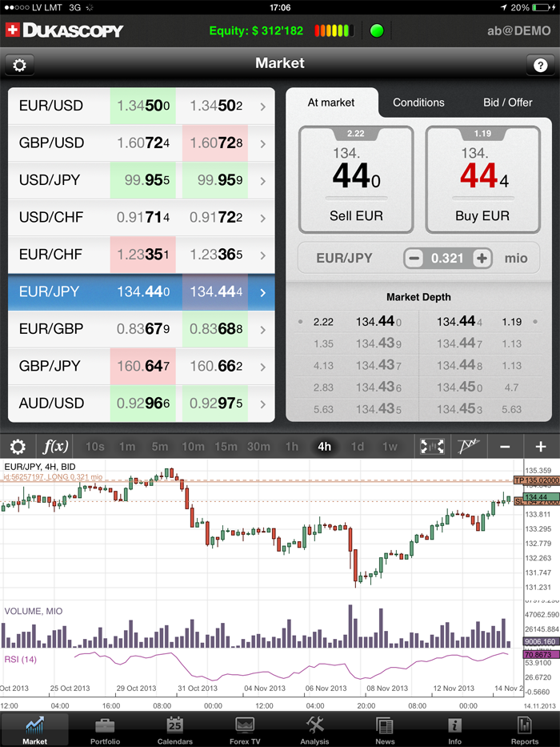Select market depth ask 134.453

tap(459, 409)
